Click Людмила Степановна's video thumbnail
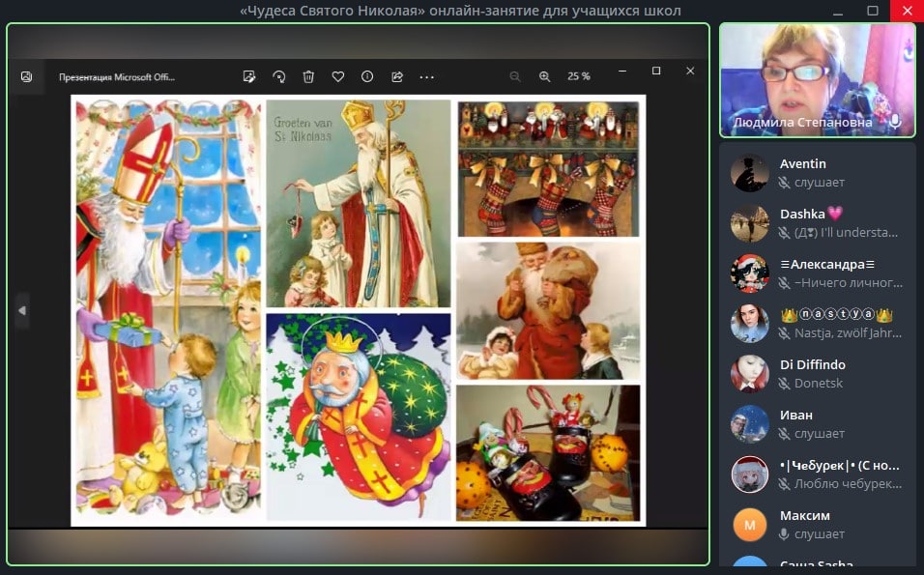Screen dimensions: 924x575 point(817,77)
